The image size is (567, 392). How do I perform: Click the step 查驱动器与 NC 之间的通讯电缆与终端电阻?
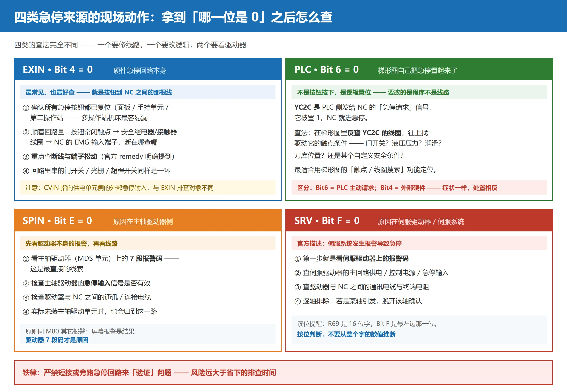coord(362,287)
